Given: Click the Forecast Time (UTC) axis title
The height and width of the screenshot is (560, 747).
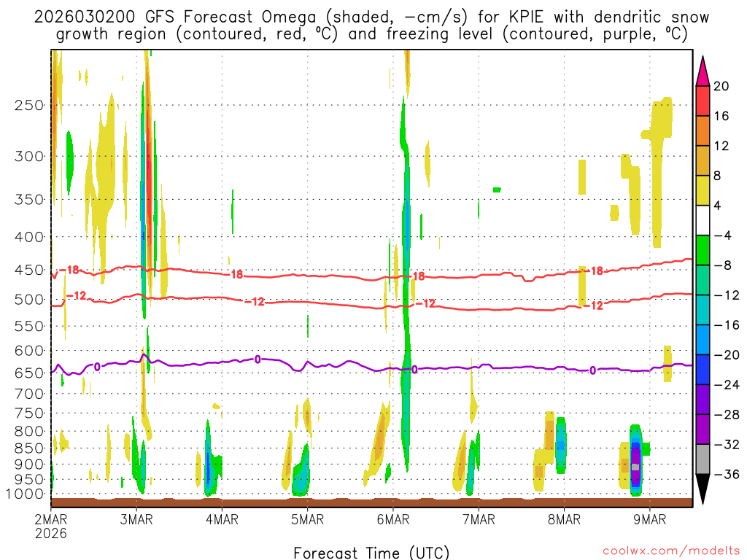Looking at the screenshot, I should click(x=372, y=552).
